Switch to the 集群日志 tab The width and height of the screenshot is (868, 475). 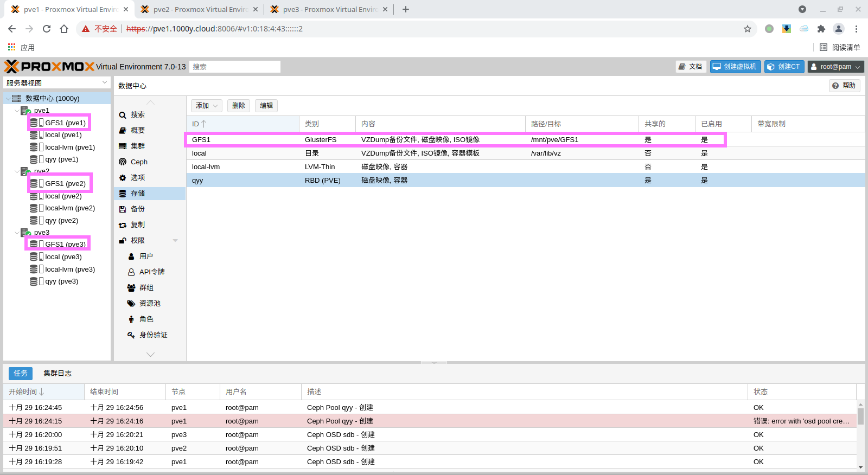58,373
